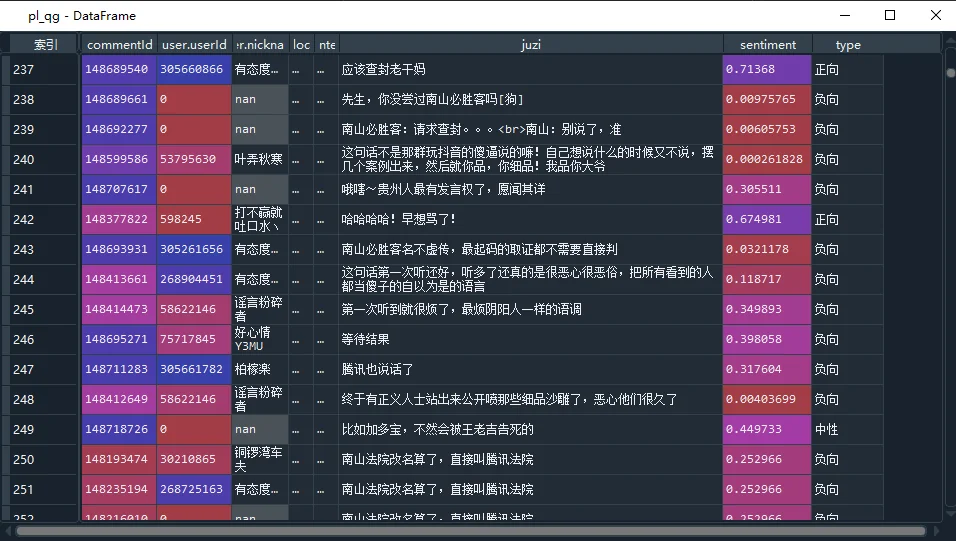Select userId cell 305660866

pos(194,70)
